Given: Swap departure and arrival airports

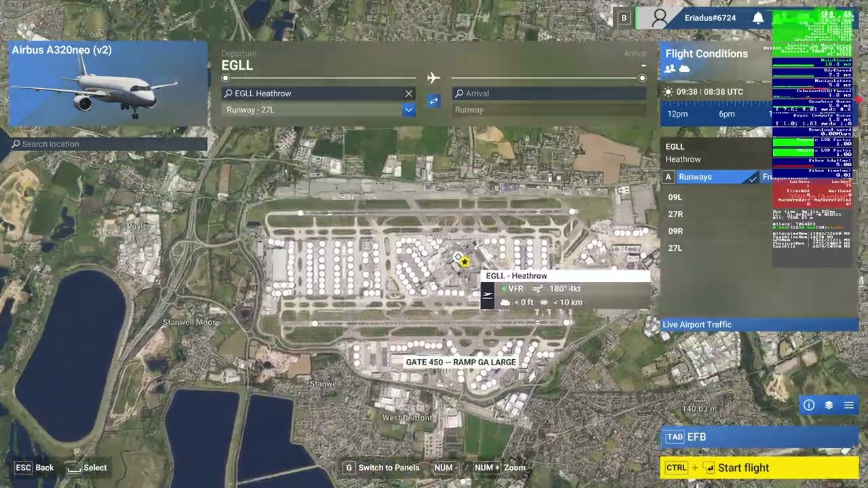Looking at the screenshot, I should point(433,101).
